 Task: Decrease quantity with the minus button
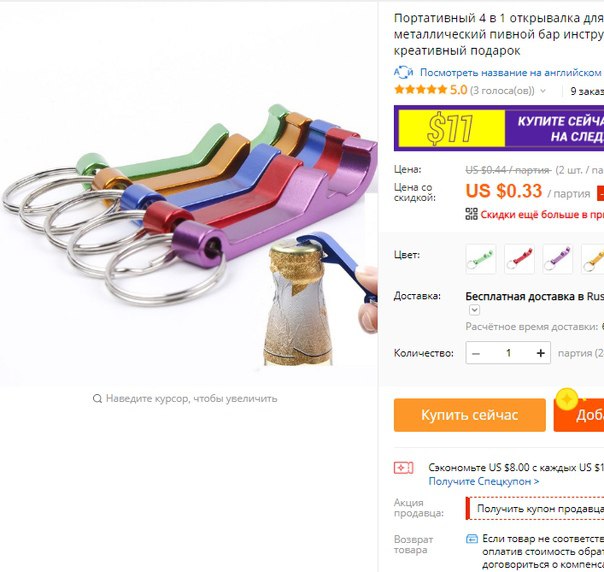pos(476,353)
